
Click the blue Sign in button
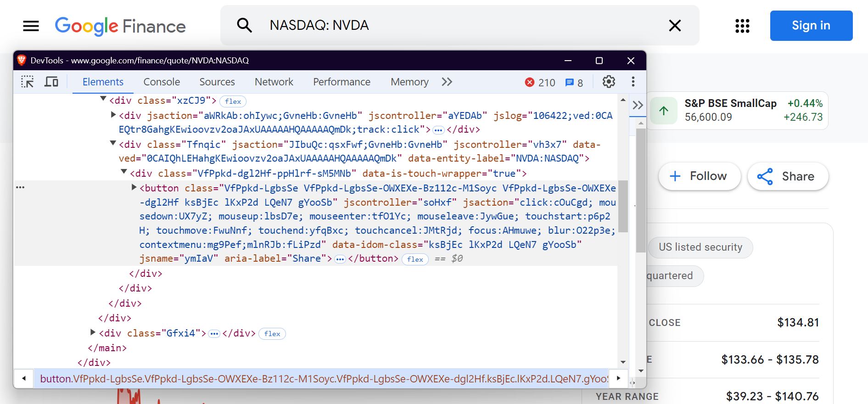pyautogui.click(x=811, y=26)
